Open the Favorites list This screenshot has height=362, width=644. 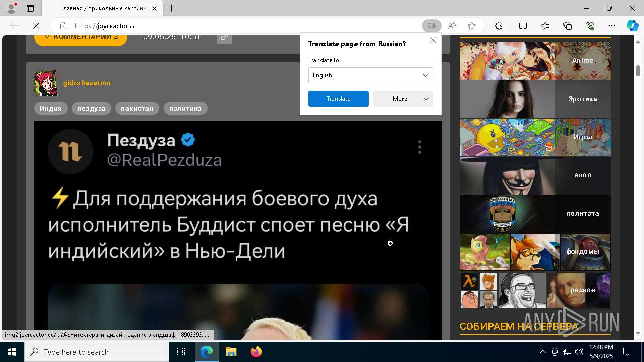pyautogui.click(x=545, y=26)
